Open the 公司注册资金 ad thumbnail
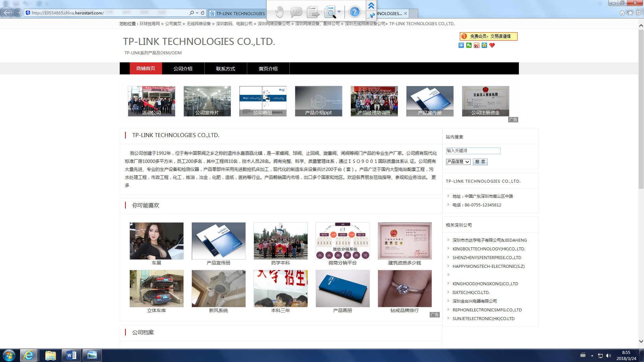The height and width of the screenshot is (362, 644). coord(485,101)
